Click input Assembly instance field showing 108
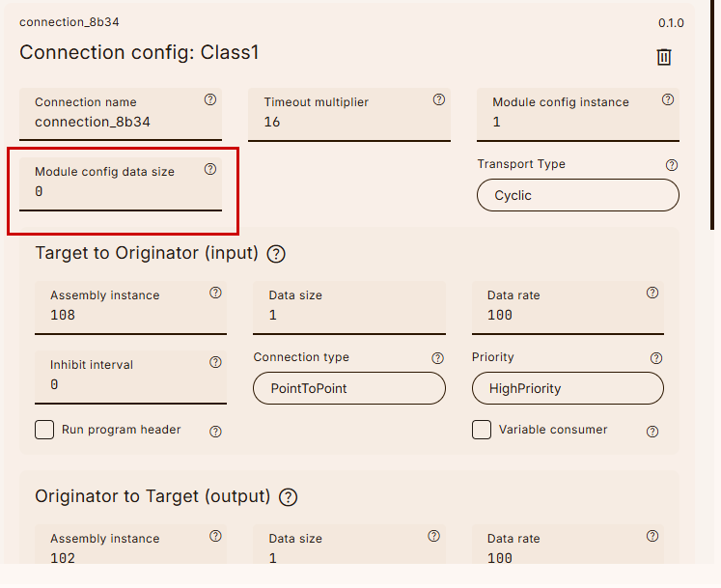This screenshot has height=588, width=721. (x=125, y=316)
